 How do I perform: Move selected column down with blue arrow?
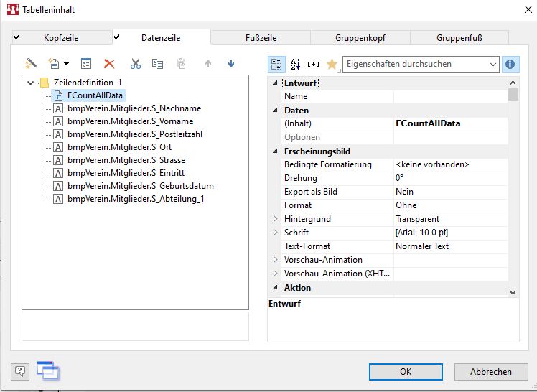click(230, 64)
